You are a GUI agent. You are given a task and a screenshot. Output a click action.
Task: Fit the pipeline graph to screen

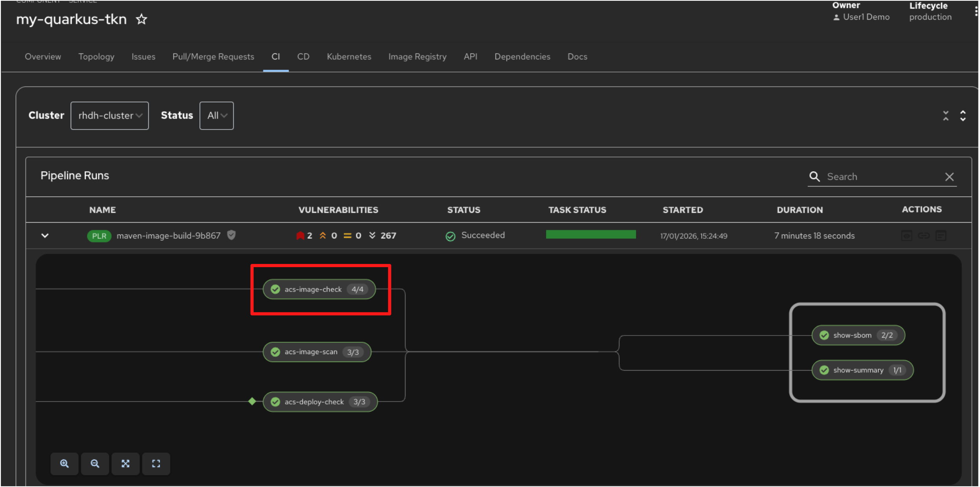tap(125, 464)
